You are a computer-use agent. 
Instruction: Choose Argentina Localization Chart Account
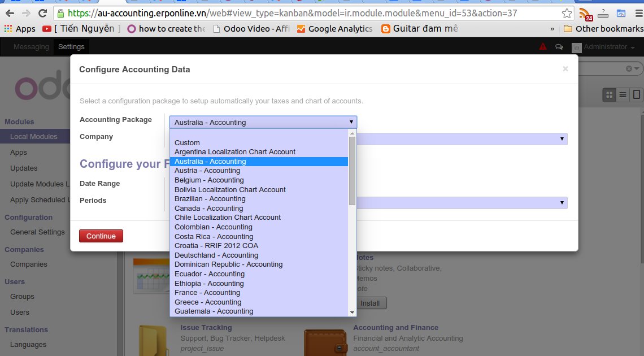click(259, 152)
